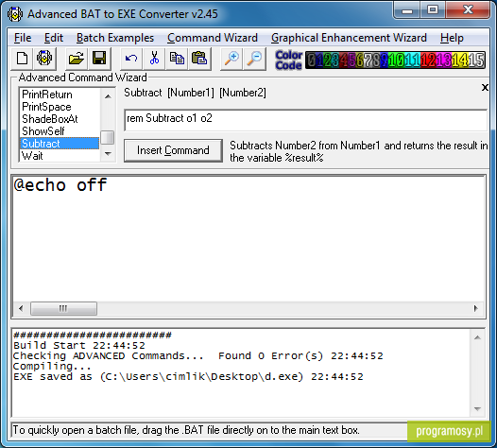497x448 pixels.
Task: Click the New blank file icon
Action: (x=22, y=59)
